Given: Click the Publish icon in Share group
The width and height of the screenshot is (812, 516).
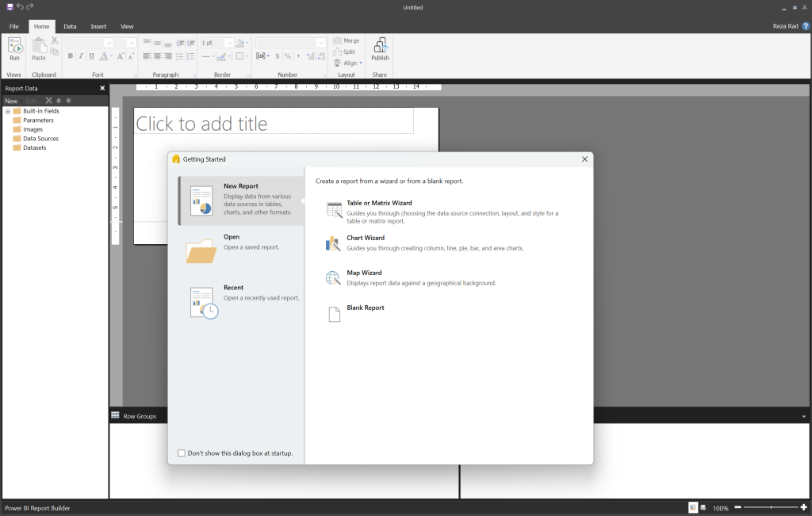Looking at the screenshot, I should 380,48.
